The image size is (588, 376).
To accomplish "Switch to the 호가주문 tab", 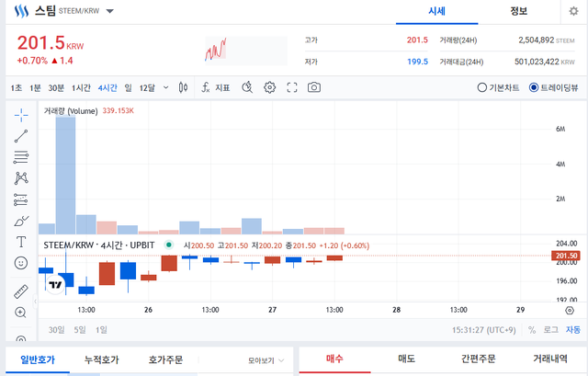I will pos(165,359).
